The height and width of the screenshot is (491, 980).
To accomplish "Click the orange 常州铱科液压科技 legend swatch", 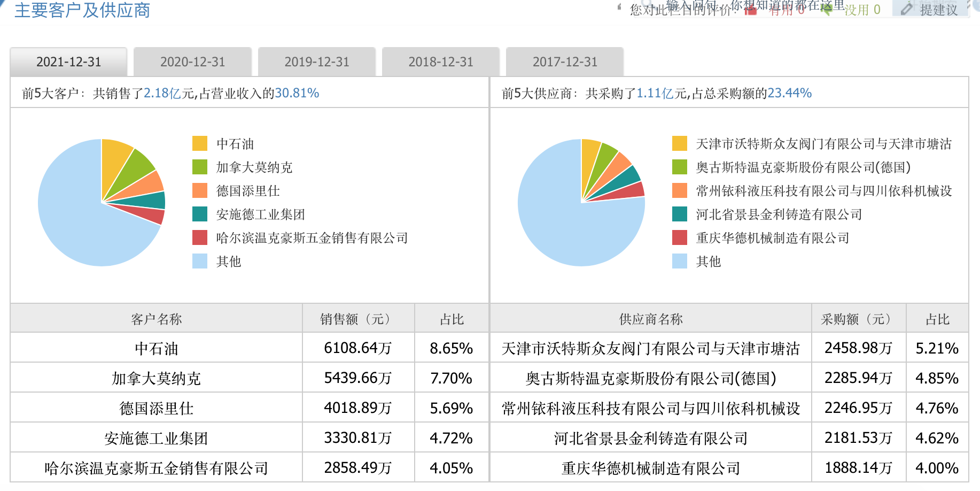I will pos(680,190).
